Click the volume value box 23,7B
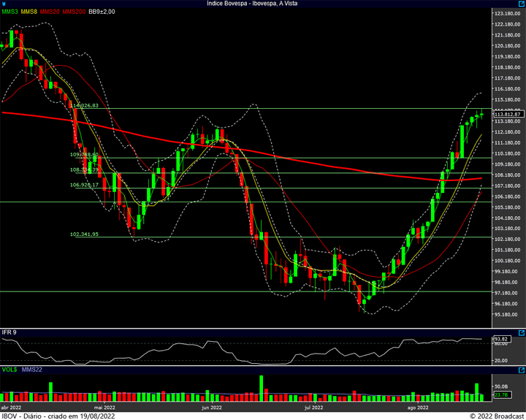The height and width of the screenshot is (420, 526). pos(502,395)
